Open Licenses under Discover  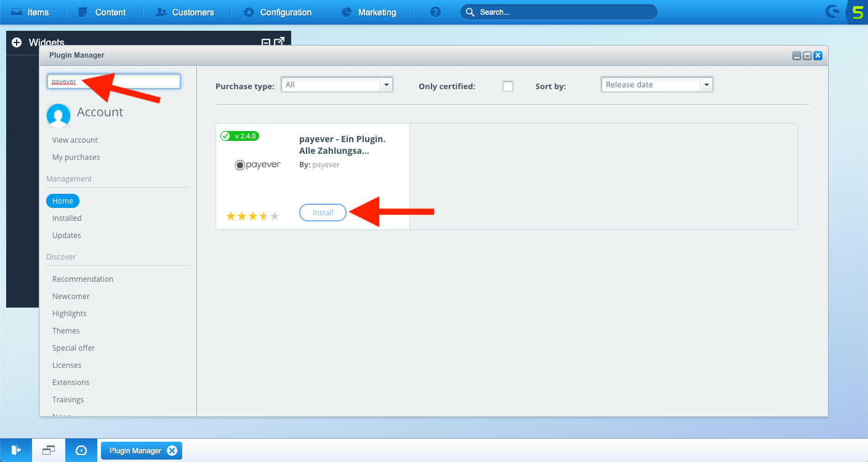point(67,365)
